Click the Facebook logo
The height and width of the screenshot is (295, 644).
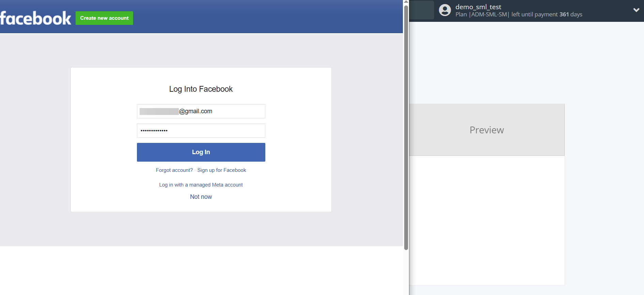[35, 18]
